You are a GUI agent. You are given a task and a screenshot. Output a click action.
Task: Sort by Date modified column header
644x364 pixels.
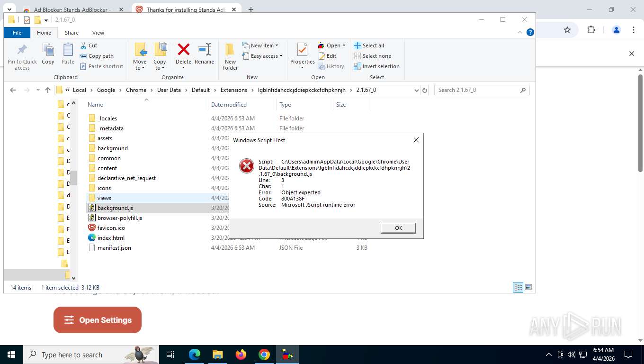229,105
